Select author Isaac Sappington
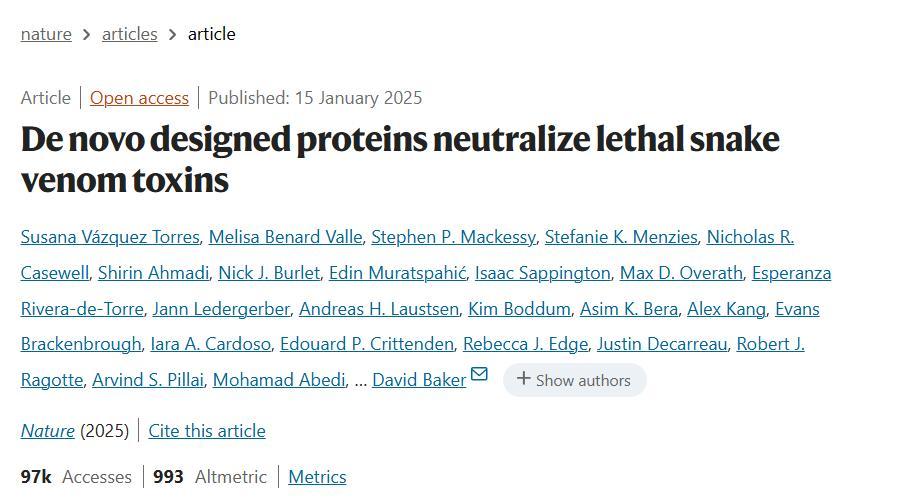 pos(542,273)
